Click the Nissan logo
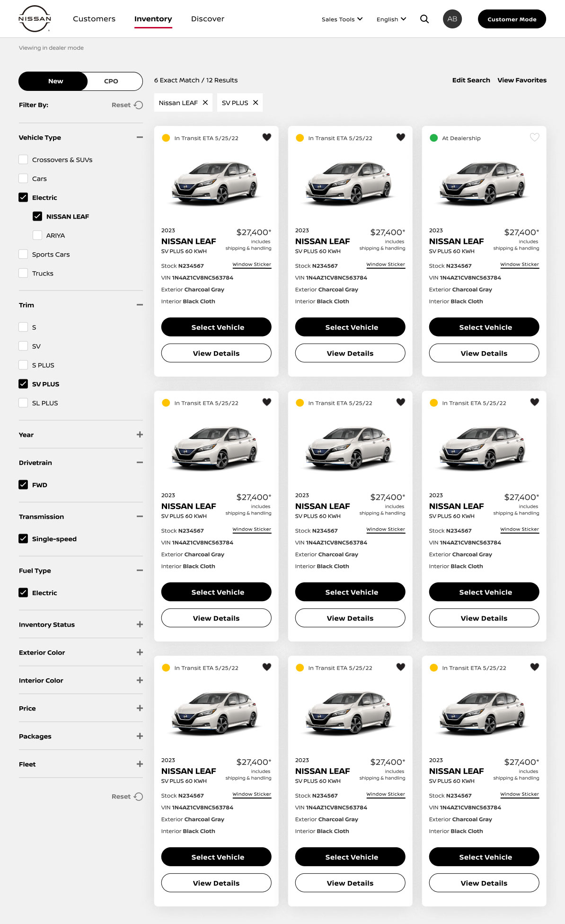565x924 pixels. pos(35,19)
